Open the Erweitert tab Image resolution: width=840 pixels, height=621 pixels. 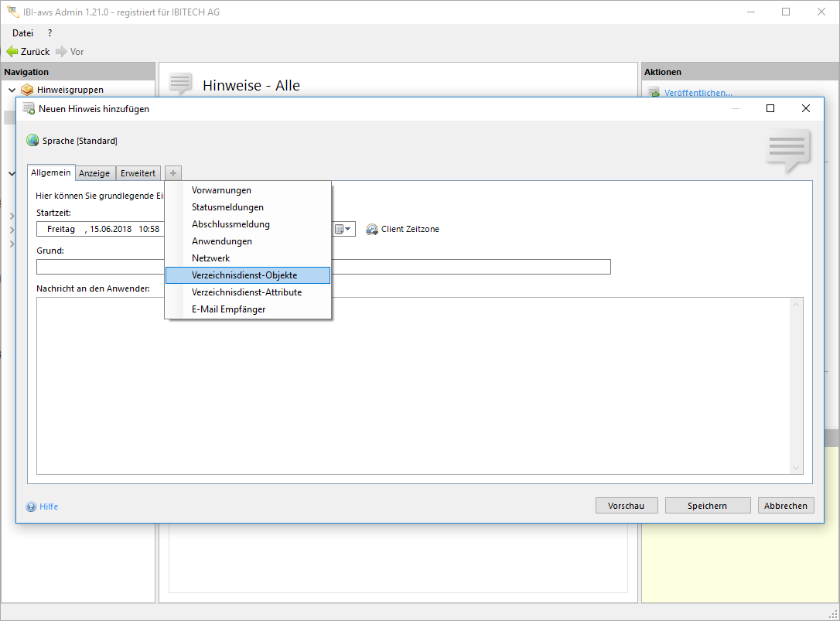pyautogui.click(x=138, y=173)
